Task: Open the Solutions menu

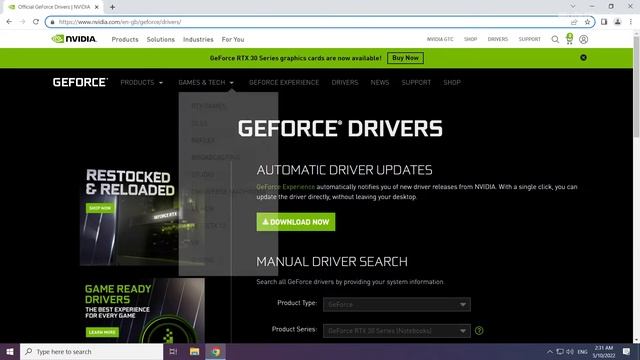Action: click(160, 39)
